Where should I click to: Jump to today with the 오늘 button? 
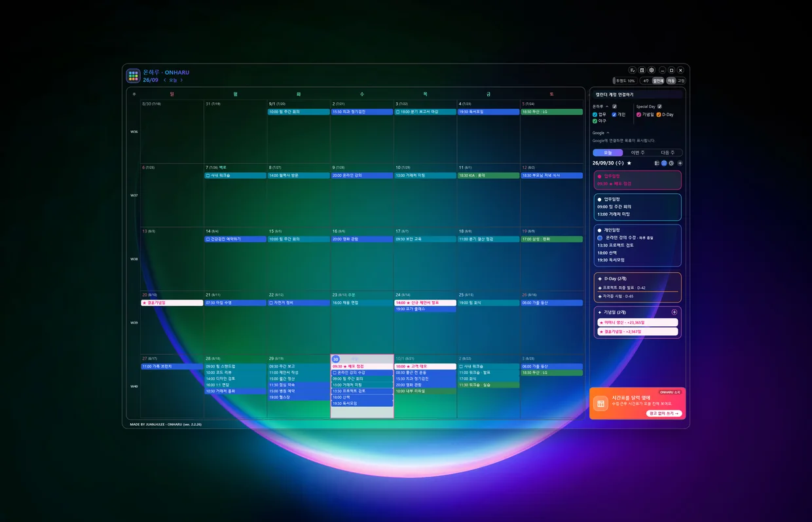pos(173,81)
